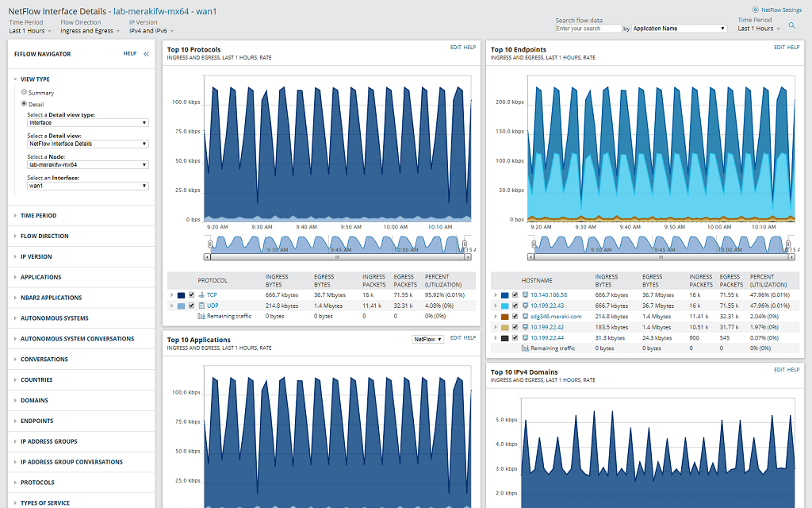The height and width of the screenshot is (508, 812).
Task: Open Flow Direction Ingress and Egress menu
Action: pyautogui.click(x=90, y=31)
